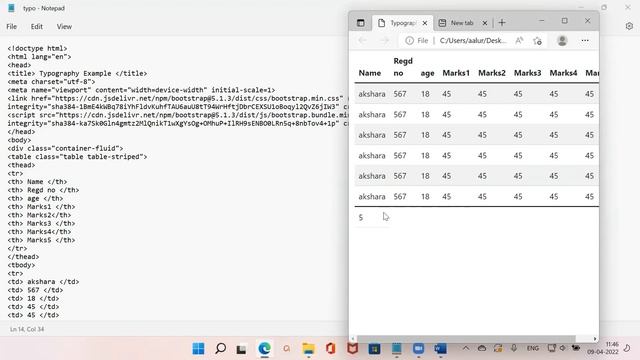Open Edge Settings and more menu
Viewport: 640px width, 360px height.
point(585,40)
